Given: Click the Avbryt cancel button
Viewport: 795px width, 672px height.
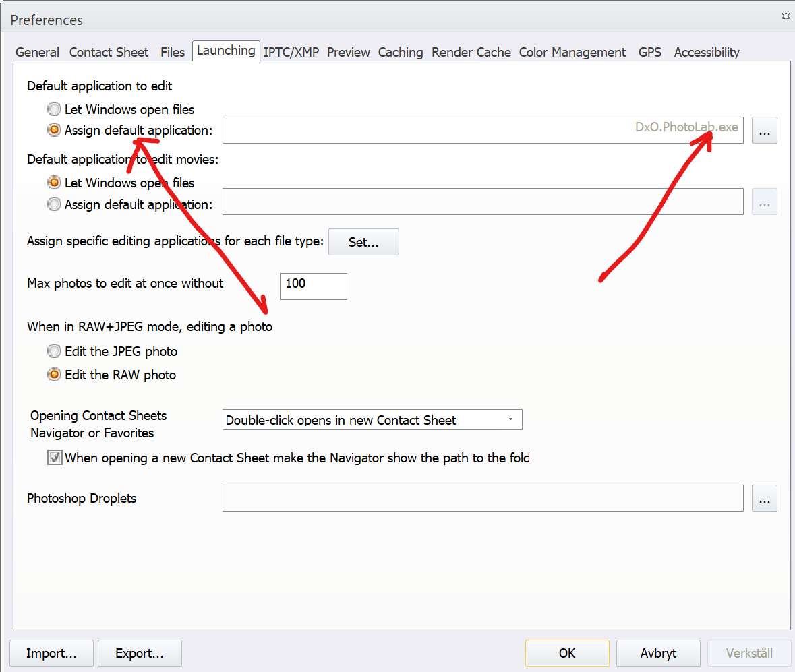Looking at the screenshot, I should [x=658, y=653].
